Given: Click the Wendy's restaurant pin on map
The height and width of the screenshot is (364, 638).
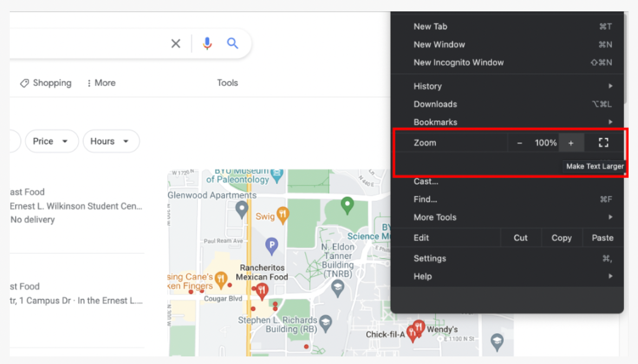Looking at the screenshot, I should coord(419,327).
